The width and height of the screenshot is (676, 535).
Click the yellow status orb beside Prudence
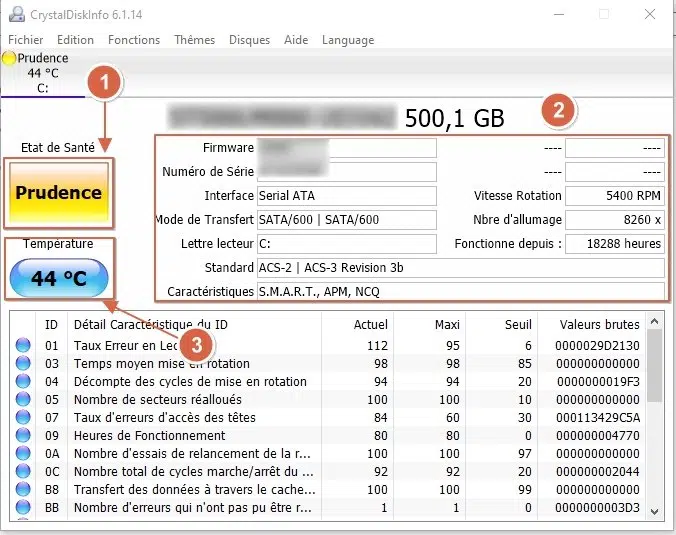coord(10,58)
